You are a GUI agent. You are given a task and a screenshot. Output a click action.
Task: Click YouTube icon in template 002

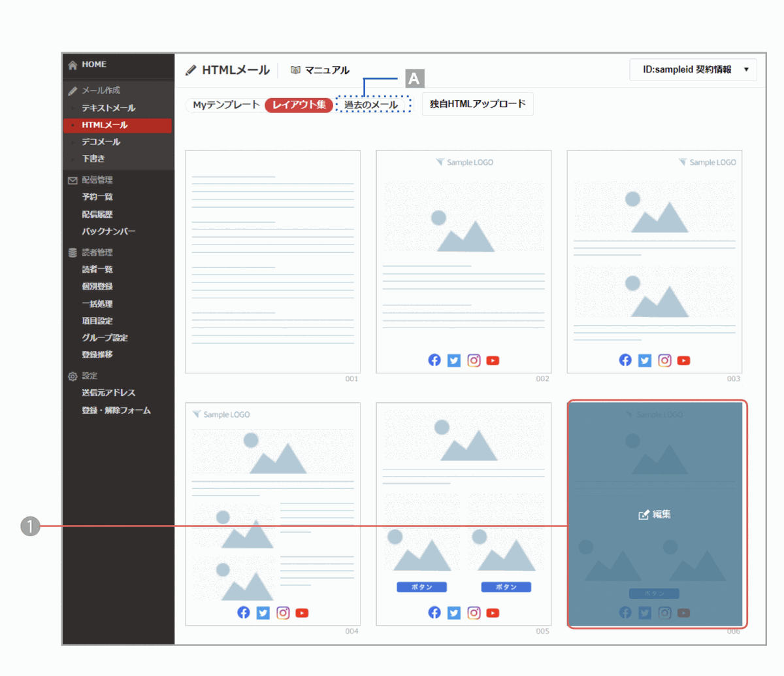pyautogui.click(x=493, y=360)
